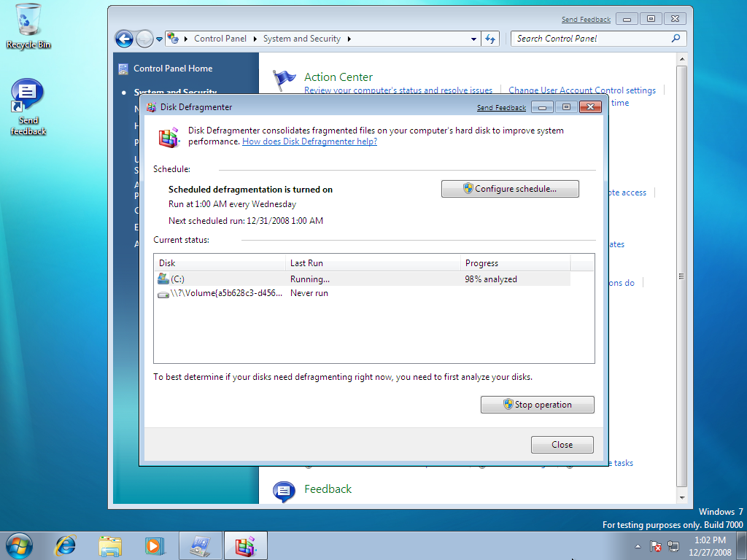This screenshot has width=747, height=560.
Task: Open recent pages dropdown next to Forward
Action: (x=159, y=39)
